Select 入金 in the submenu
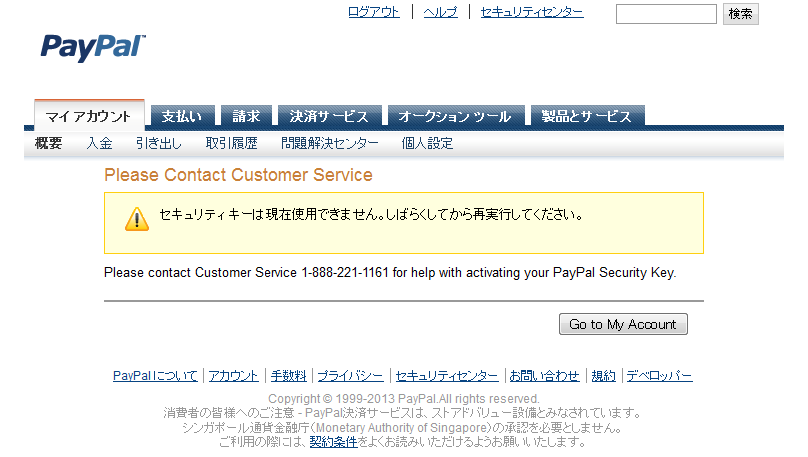Viewport: 808px width, 457px height. (x=99, y=144)
